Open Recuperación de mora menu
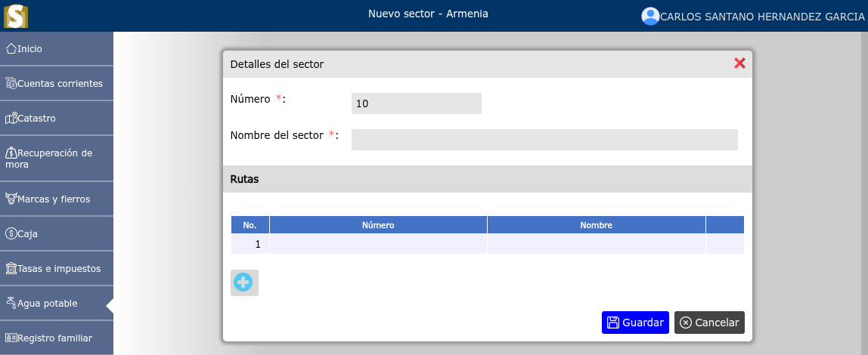 (x=57, y=159)
